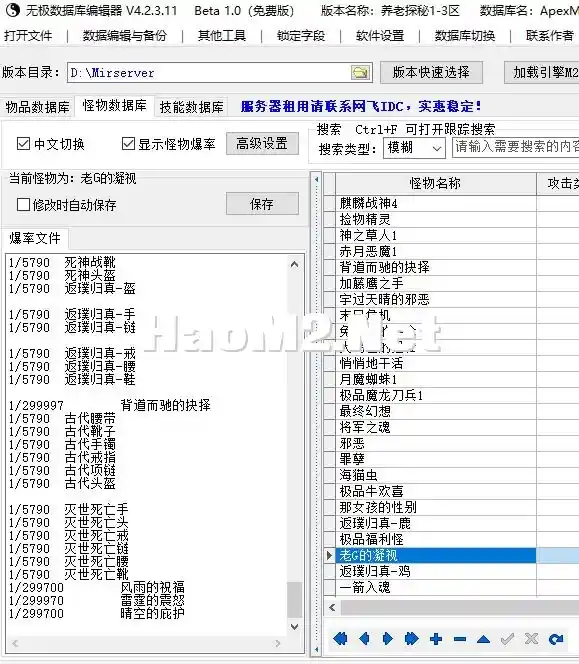
Task: Click drop list vertical scrollbar thumb
Action: tap(295, 600)
